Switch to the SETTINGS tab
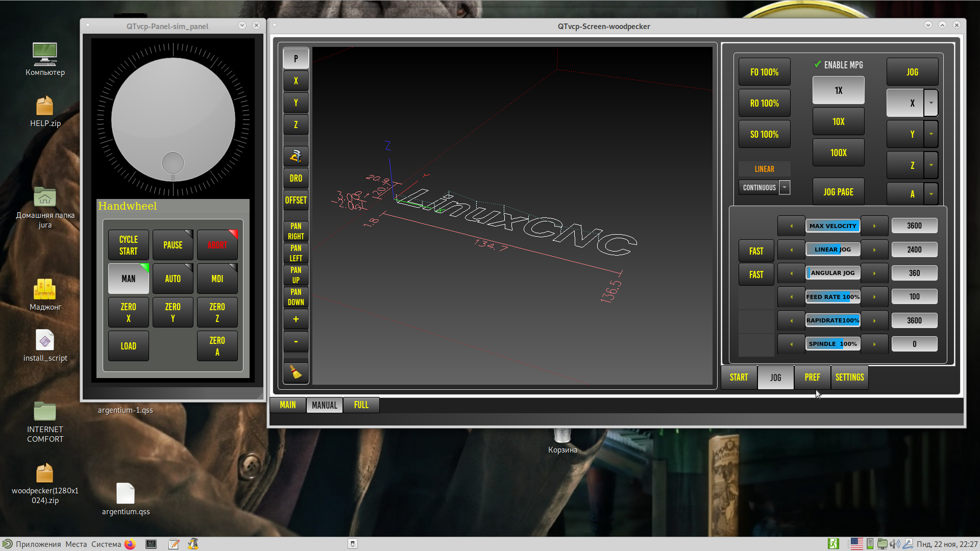 (849, 378)
